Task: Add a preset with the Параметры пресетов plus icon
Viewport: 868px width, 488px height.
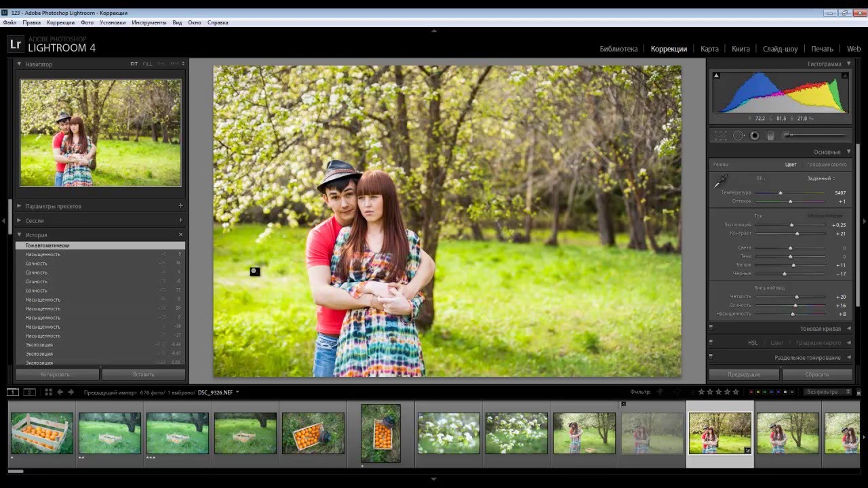Action: click(180, 205)
